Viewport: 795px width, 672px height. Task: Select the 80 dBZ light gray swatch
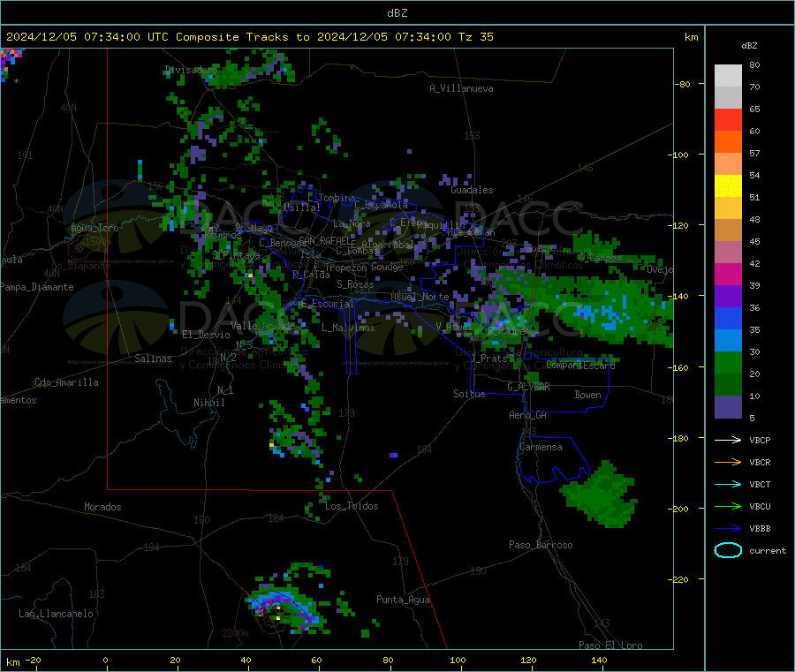tap(728, 76)
